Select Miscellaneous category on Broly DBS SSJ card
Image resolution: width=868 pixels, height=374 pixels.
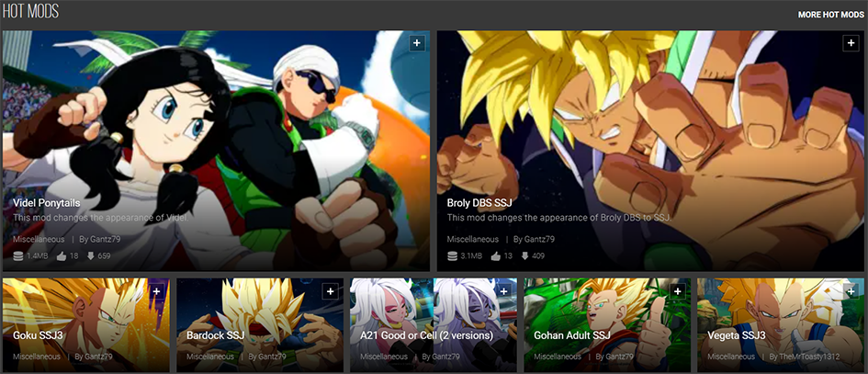click(473, 239)
